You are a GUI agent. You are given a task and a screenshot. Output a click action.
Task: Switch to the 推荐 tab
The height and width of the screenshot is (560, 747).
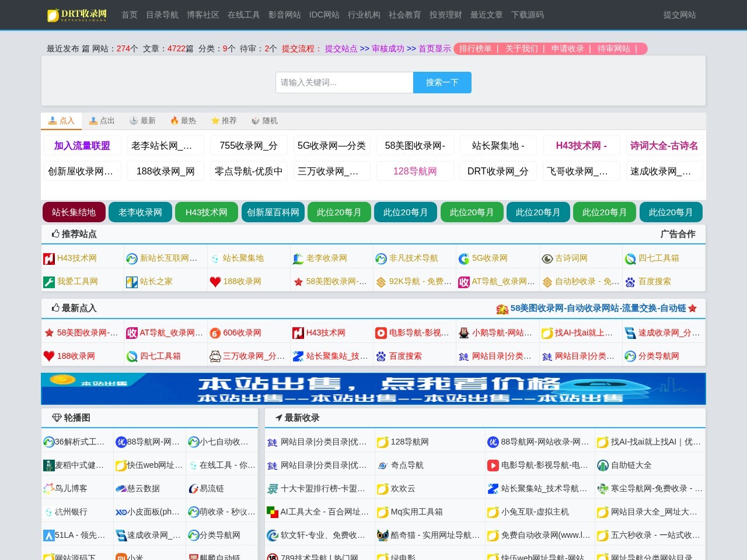click(x=224, y=121)
